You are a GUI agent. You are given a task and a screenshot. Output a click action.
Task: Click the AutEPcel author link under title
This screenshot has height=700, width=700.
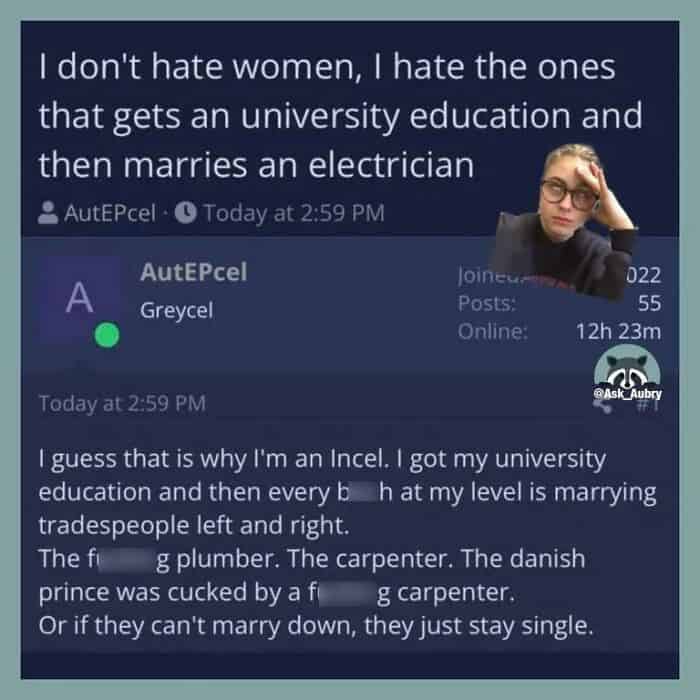pyautogui.click(x=110, y=213)
